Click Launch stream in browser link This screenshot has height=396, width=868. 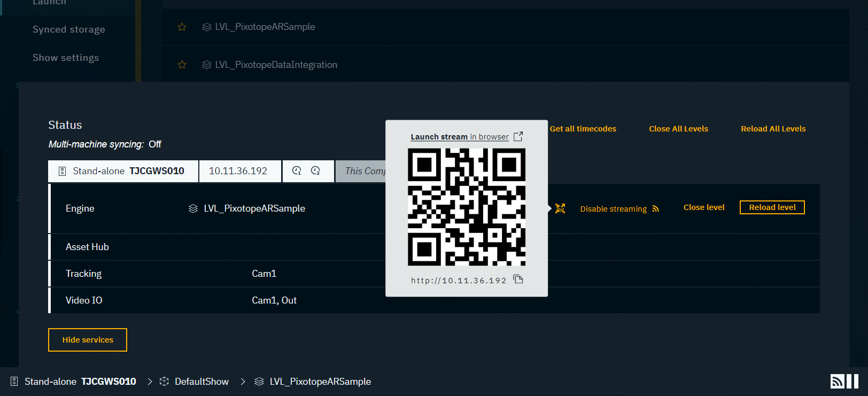pos(459,137)
